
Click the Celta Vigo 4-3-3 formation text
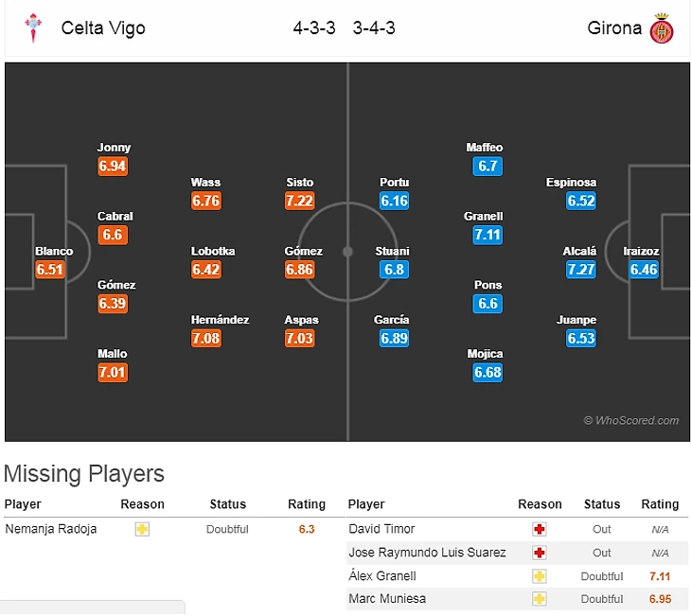[313, 27]
